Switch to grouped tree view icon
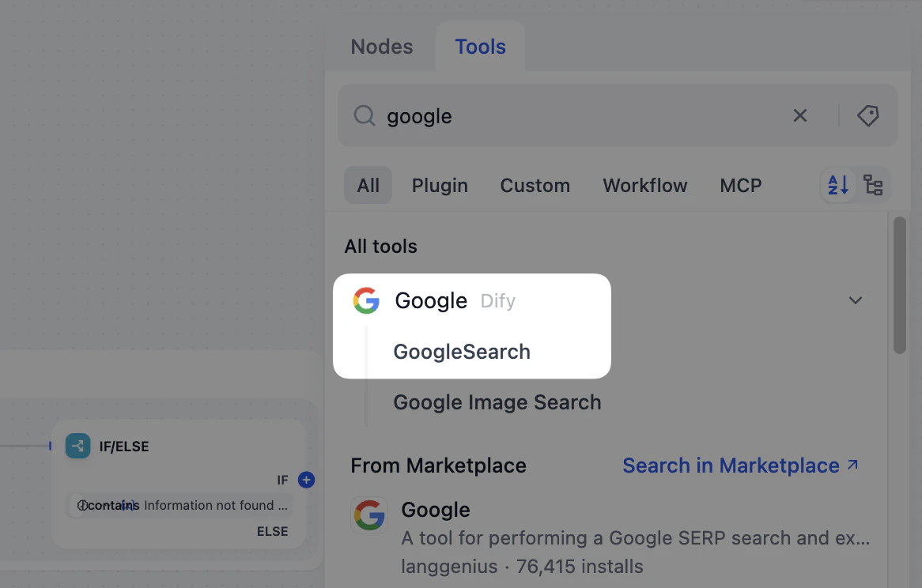Image resolution: width=922 pixels, height=588 pixels. (x=874, y=185)
